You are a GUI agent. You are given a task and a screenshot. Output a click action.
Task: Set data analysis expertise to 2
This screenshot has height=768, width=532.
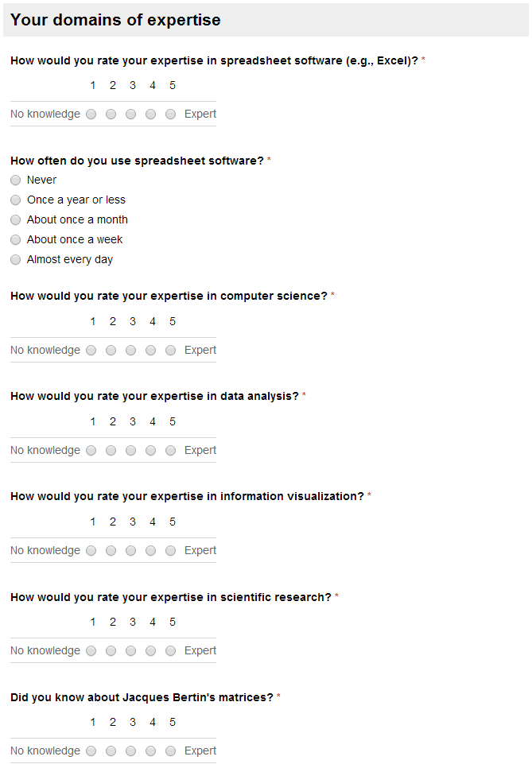111,450
